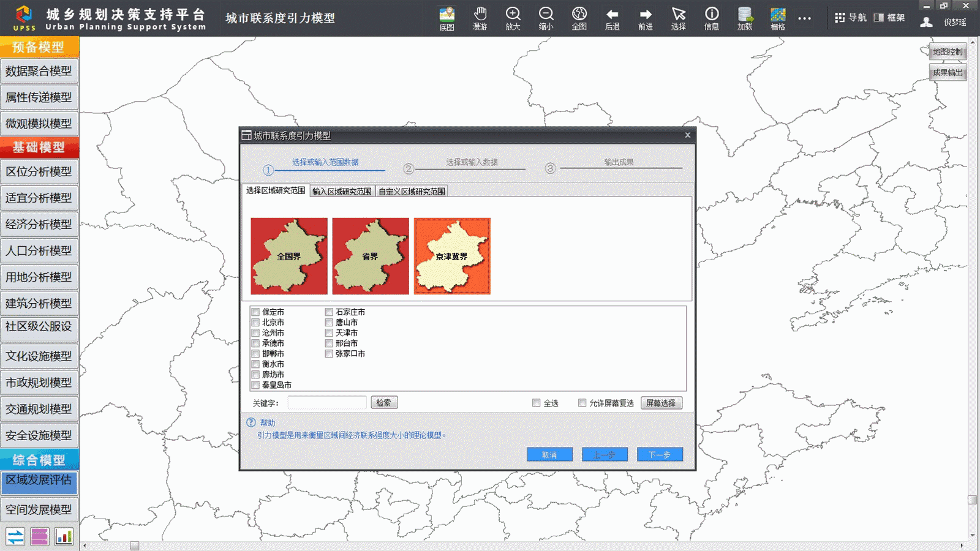Open the 区位分析模型 sidebar item
Viewport: 980px width, 551px height.
pyautogui.click(x=39, y=171)
